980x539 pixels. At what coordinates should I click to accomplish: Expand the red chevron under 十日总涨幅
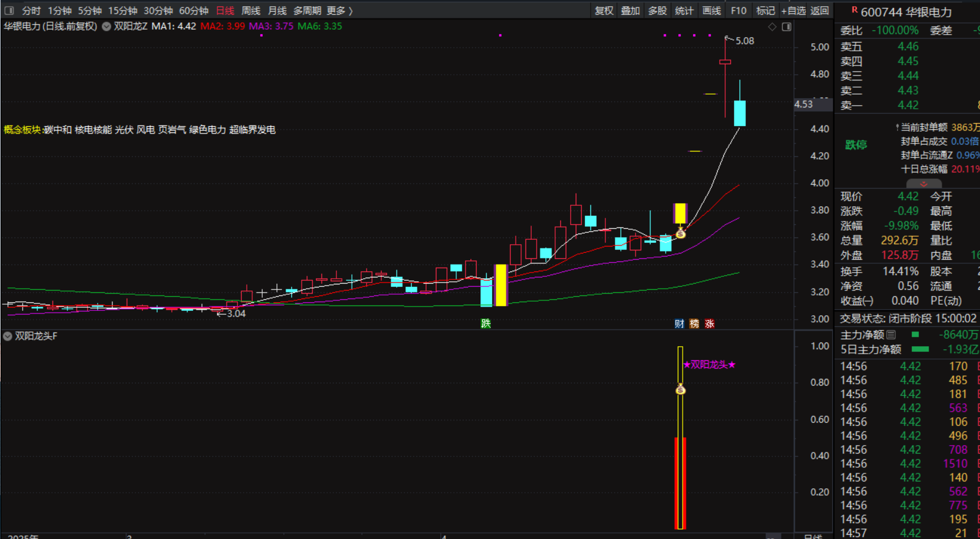(924, 184)
